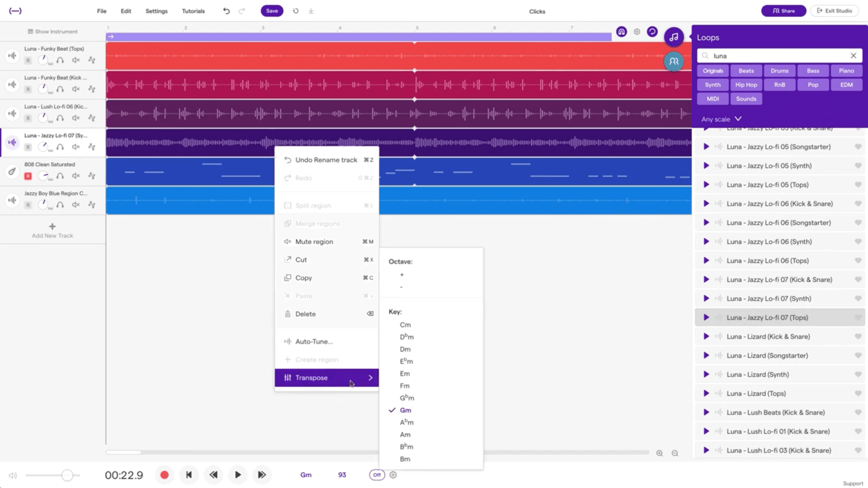Screen dimensions: 868x488
Task: Open metronome settings gear in the transport bar
Action: click(393, 475)
